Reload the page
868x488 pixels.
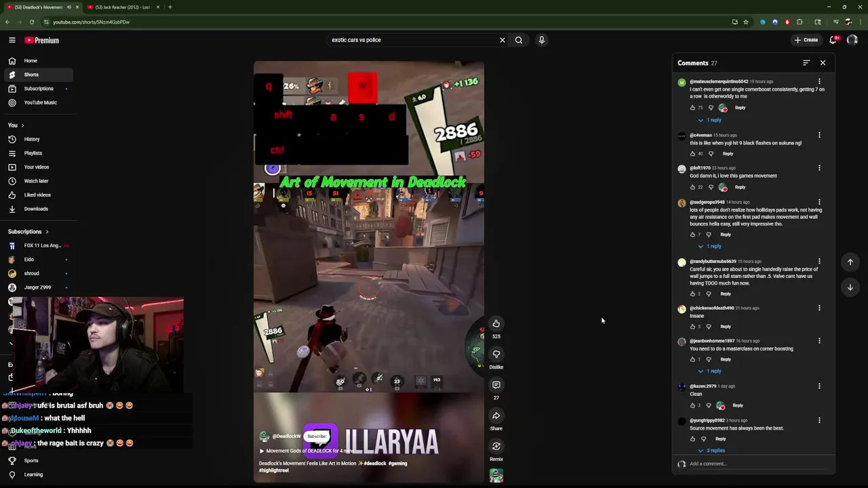coord(31,22)
